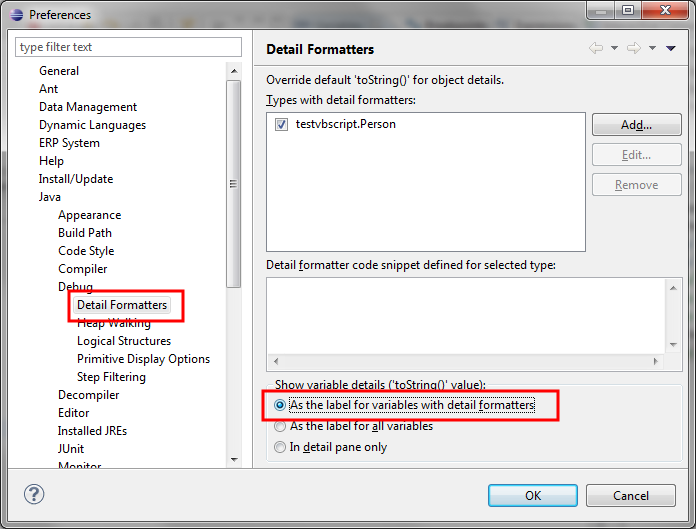696x529 pixels.
Task: Cancel the Preferences dialog
Action: click(x=631, y=495)
